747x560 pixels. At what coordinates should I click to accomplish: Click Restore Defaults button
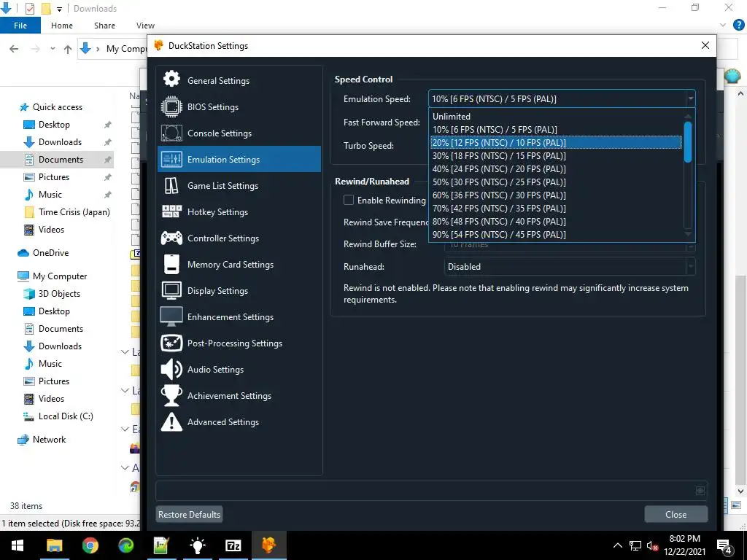189,514
